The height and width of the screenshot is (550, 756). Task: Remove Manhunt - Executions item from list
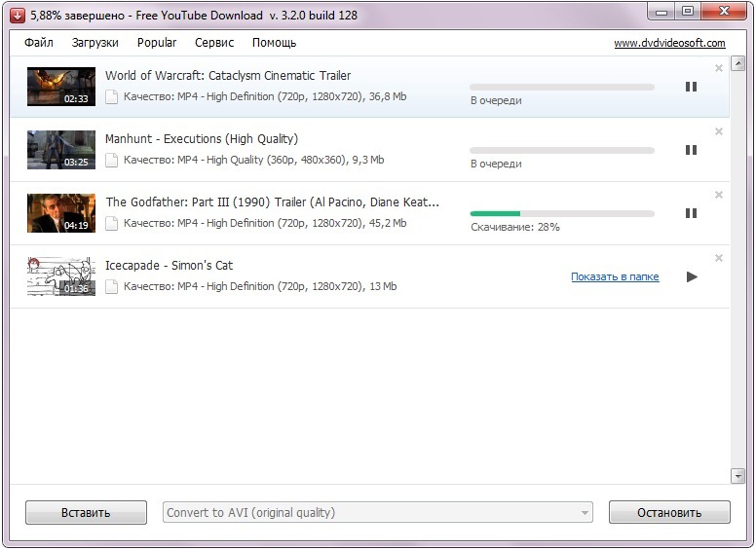pyautogui.click(x=718, y=131)
